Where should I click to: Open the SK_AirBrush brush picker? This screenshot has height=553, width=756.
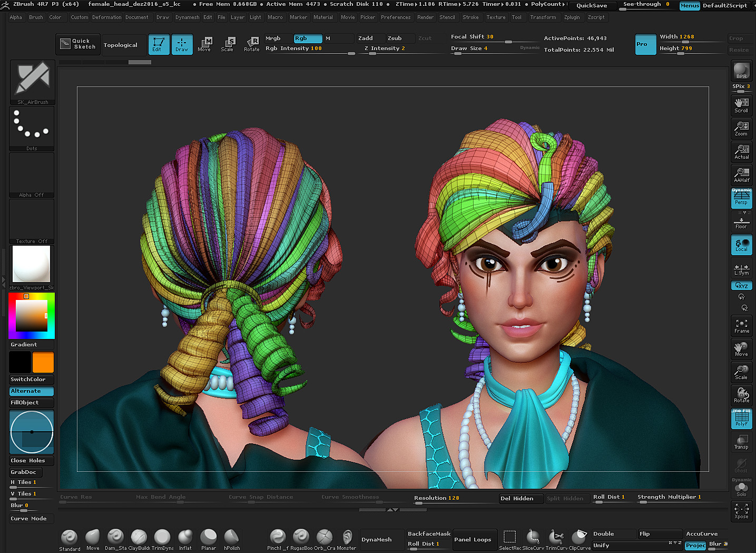(32, 82)
